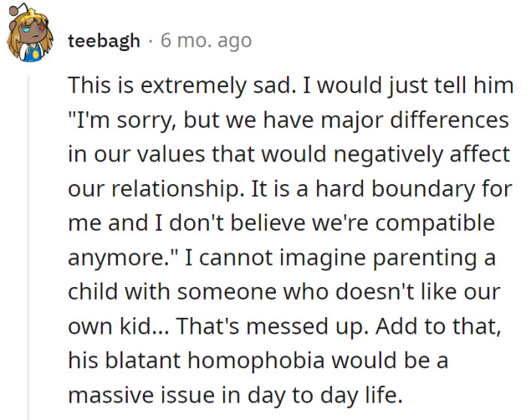Click the words "I'm sorry" in the quote
This screenshot has width=526, height=420.
(116, 121)
